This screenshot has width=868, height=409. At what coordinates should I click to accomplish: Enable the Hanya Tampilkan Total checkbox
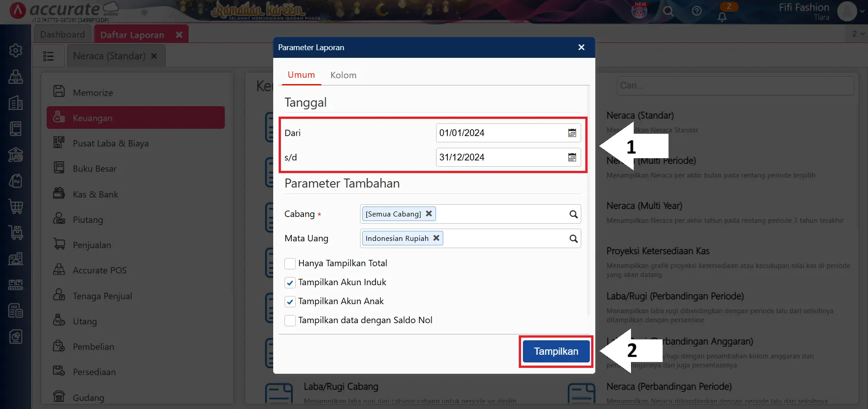(x=289, y=263)
